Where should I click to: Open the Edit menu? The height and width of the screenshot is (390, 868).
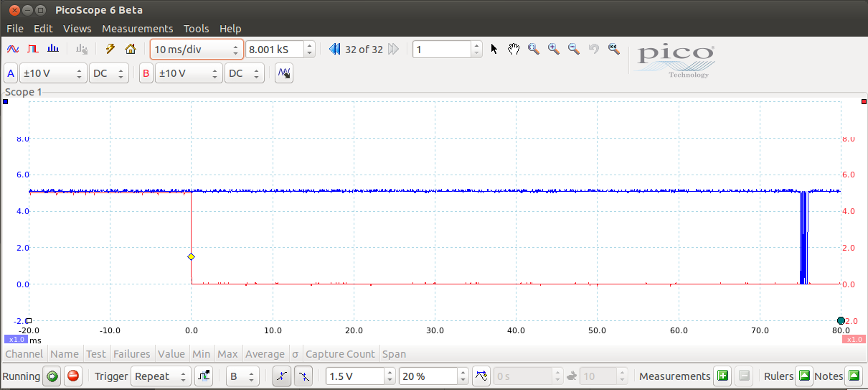pos(43,29)
